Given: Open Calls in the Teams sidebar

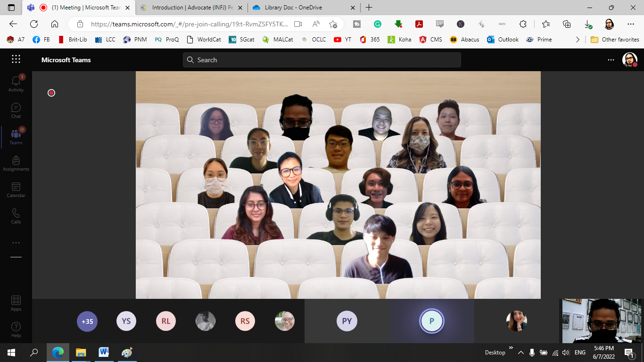Looking at the screenshot, I should pos(16,216).
